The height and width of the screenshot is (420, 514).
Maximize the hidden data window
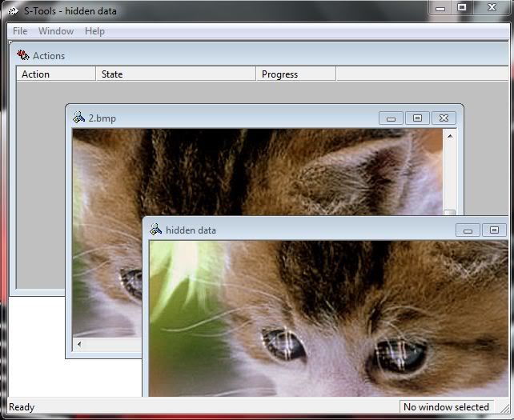pyautogui.click(x=494, y=230)
